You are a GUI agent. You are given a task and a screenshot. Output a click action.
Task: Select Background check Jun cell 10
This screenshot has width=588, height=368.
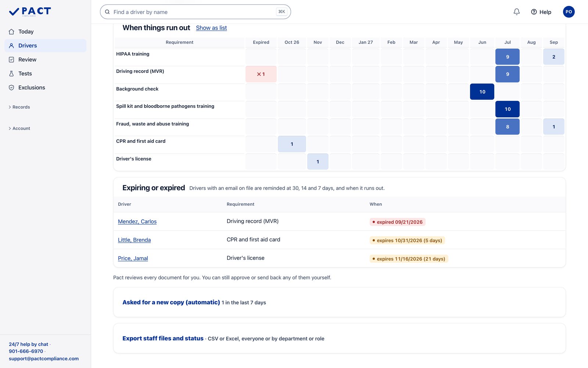point(482,92)
